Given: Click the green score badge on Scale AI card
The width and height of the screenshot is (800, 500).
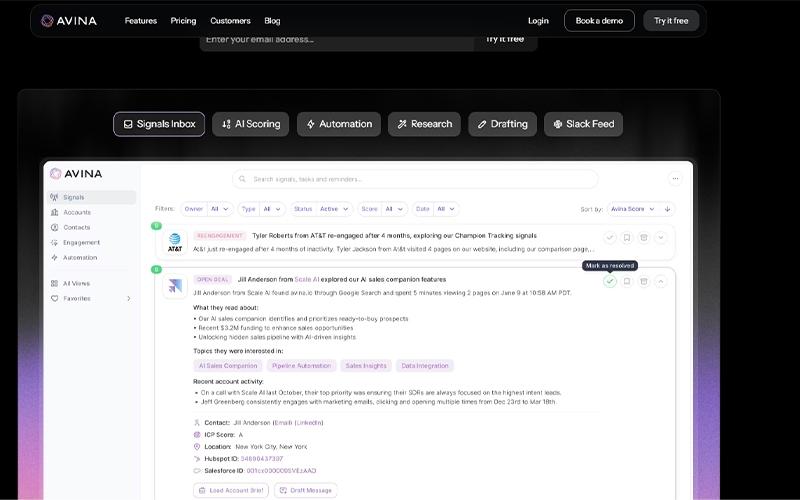Looking at the screenshot, I should tap(156, 269).
